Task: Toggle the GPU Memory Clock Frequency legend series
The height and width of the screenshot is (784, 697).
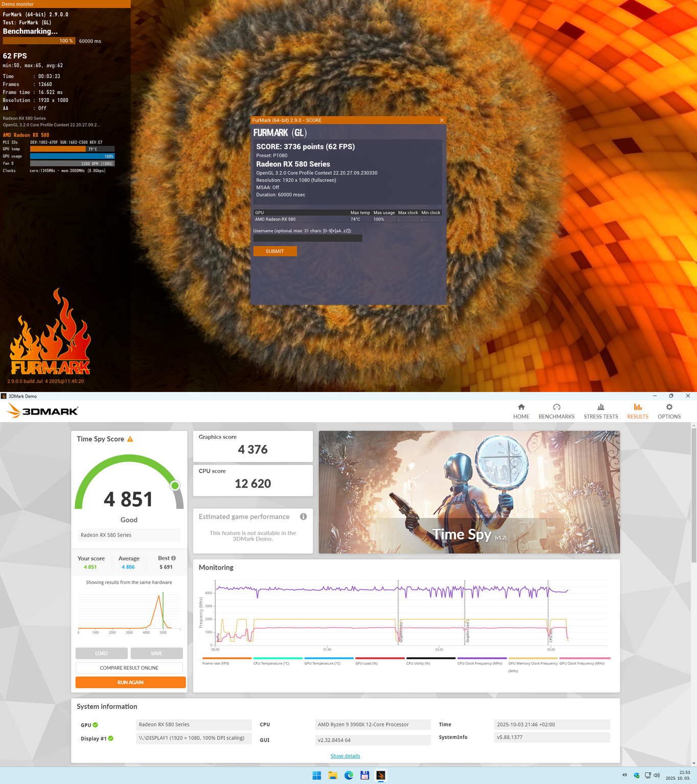Action: (x=533, y=665)
